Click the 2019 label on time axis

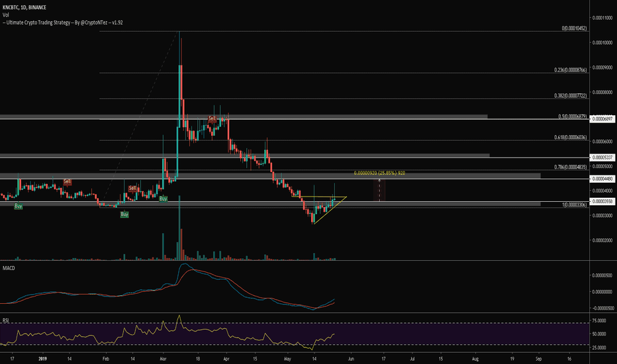click(43, 359)
